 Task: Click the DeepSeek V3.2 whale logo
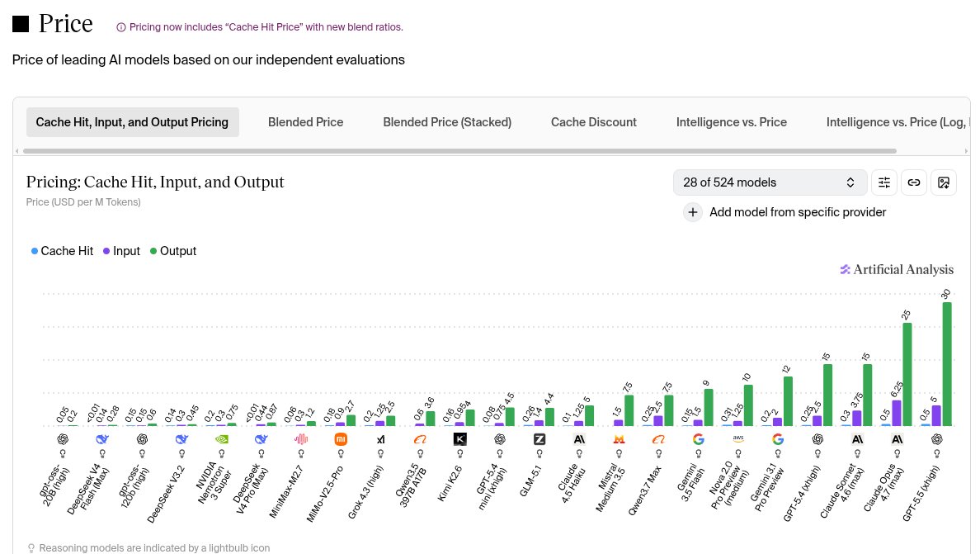pos(181,439)
